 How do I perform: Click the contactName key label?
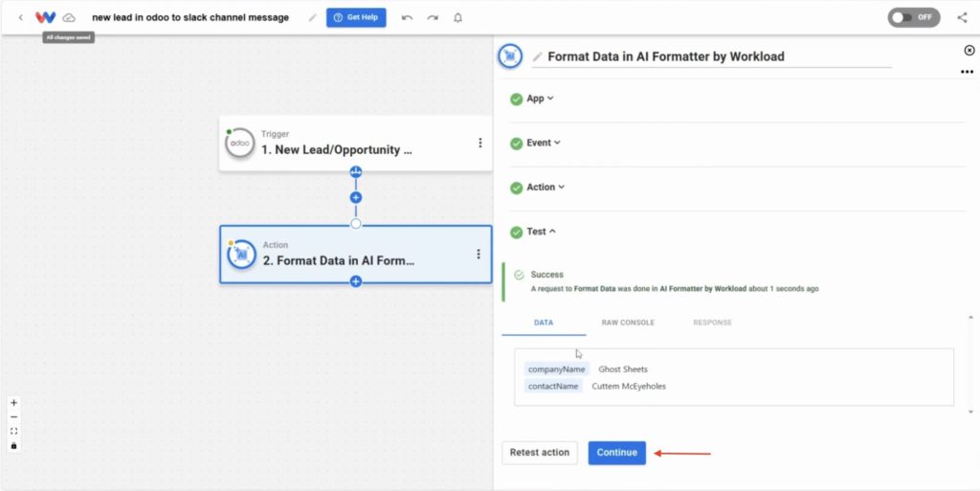553,386
